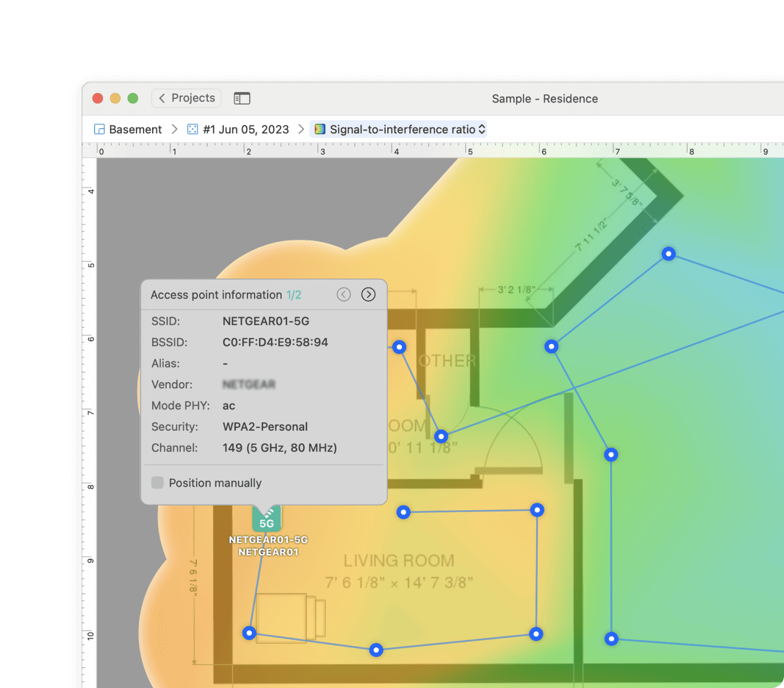Click the back chevron inside the Projects button
Screen dimensions: 784x688
pyautogui.click(x=162, y=98)
